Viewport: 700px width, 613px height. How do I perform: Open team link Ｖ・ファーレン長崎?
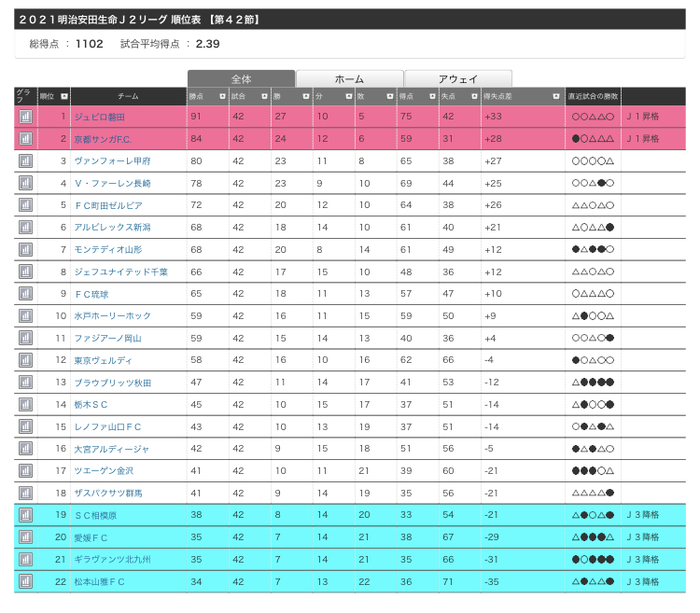pos(112,184)
